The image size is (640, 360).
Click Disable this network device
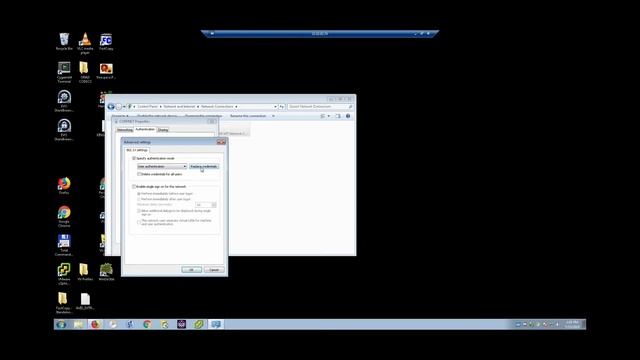coord(157,116)
